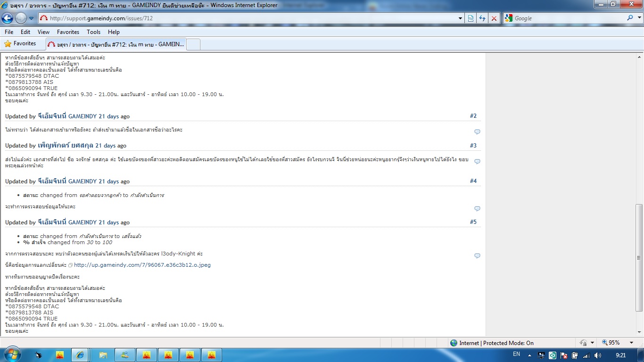Click the text '*0865090094 TRUE' in post #5
The width and height of the screenshot is (644, 362).
pos(31,319)
